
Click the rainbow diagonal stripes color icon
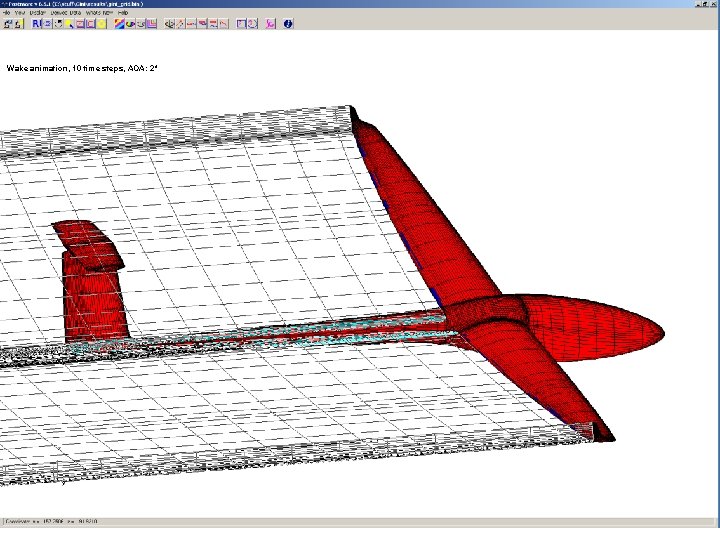pyautogui.click(x=119, y=23)
